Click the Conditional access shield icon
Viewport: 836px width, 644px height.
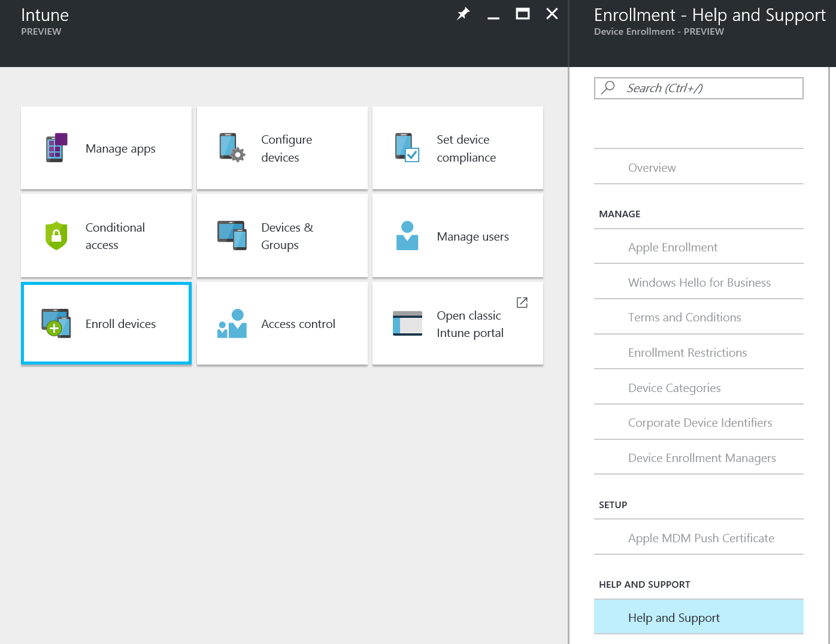(56, 236)
